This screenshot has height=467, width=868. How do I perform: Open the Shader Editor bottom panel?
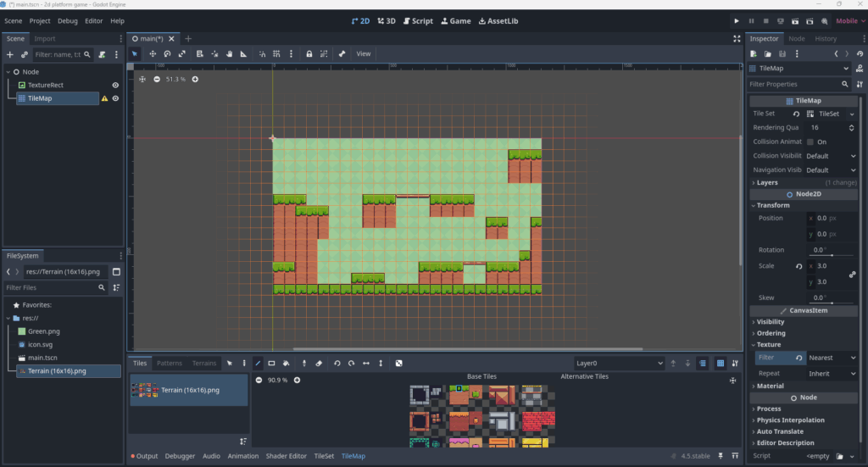coord(286,456)
